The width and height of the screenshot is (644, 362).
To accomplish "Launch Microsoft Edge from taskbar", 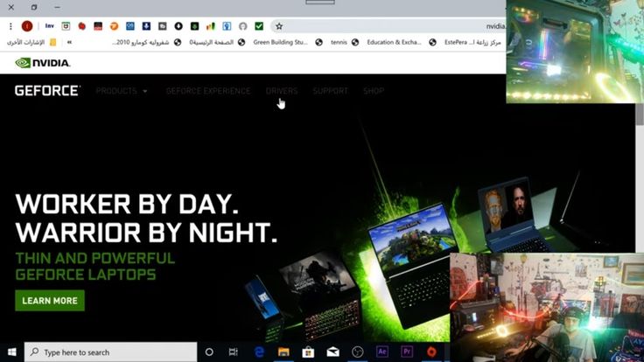I will coord(259,352).
